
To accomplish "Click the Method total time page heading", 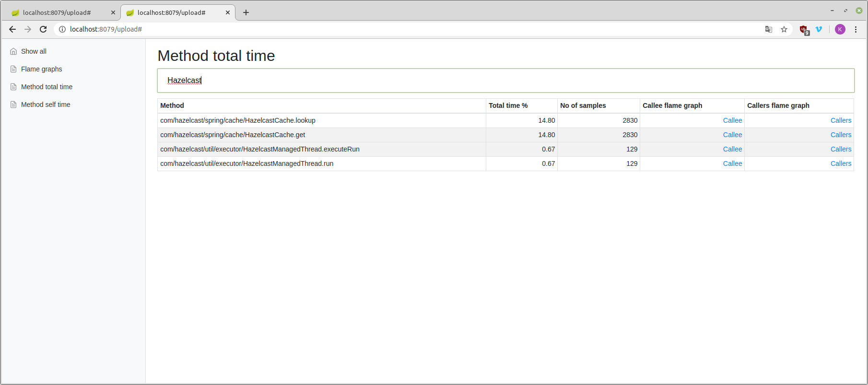I will point(216,56).
